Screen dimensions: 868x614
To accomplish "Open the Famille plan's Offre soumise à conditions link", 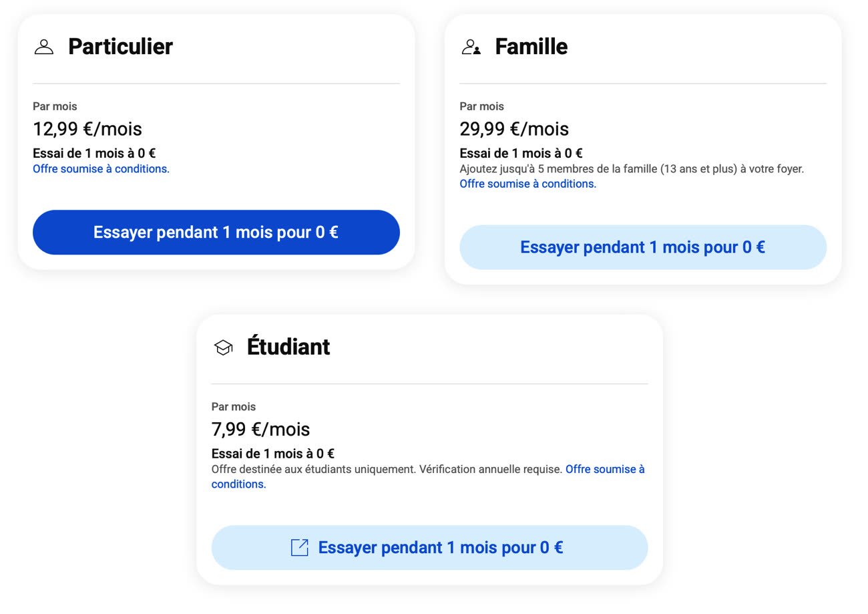I will [x=528, y=184].
